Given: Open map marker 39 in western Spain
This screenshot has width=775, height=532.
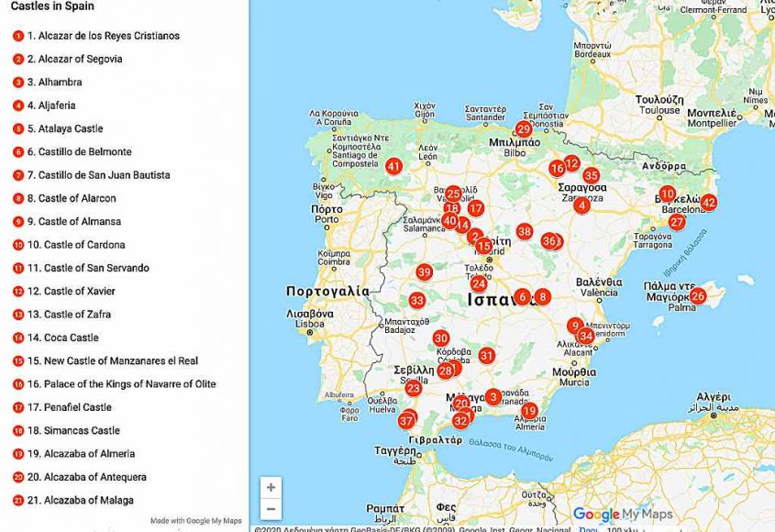Looking at the screenshot, I should click(x=424, y=272).
